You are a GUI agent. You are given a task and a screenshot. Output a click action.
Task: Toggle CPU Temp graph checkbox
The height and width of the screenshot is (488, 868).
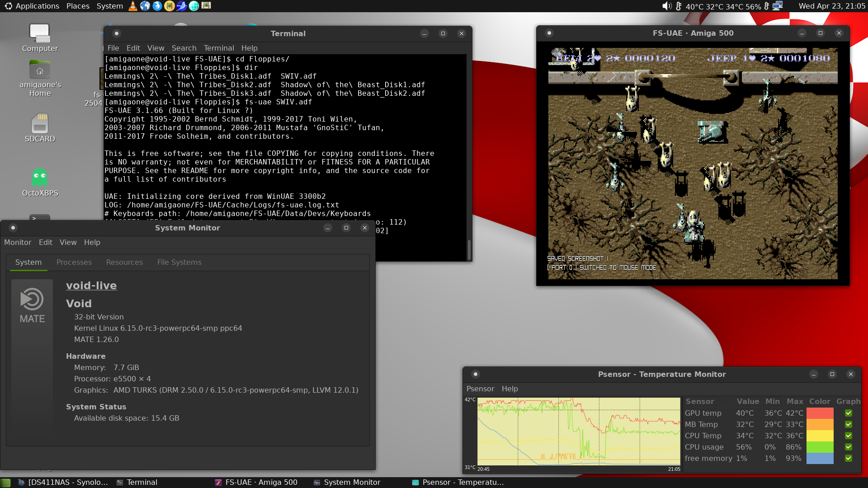(849, 436)
